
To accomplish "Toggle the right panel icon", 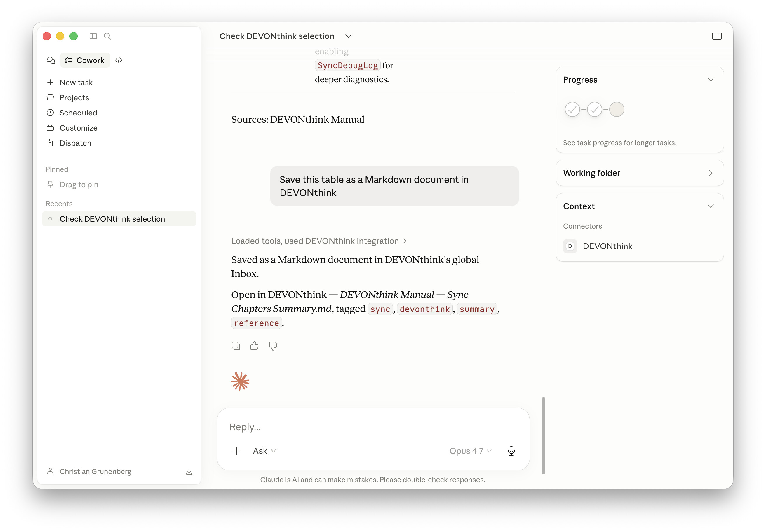I will (x=717, y=36).
